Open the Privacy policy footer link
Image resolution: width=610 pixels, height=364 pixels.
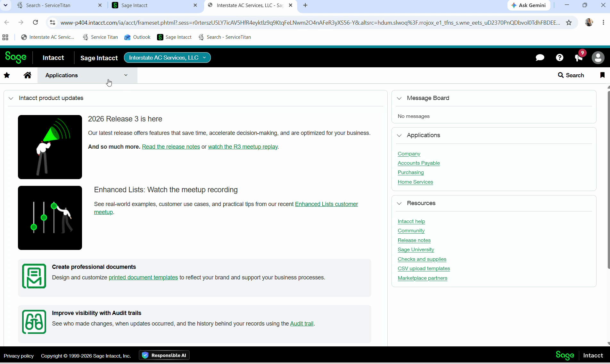point(19,356)
